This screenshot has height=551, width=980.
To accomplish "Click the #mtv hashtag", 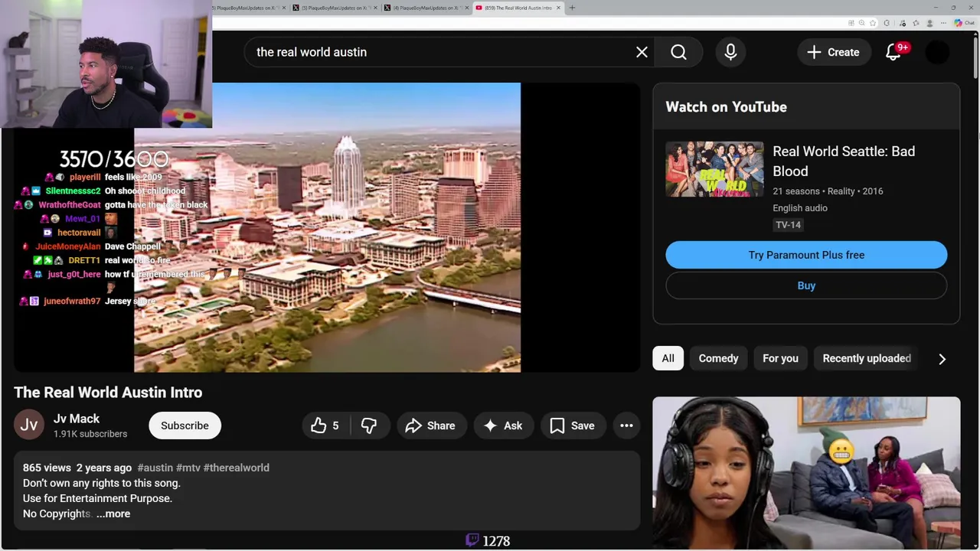I will pyautogui.click(x=188, y=468).
